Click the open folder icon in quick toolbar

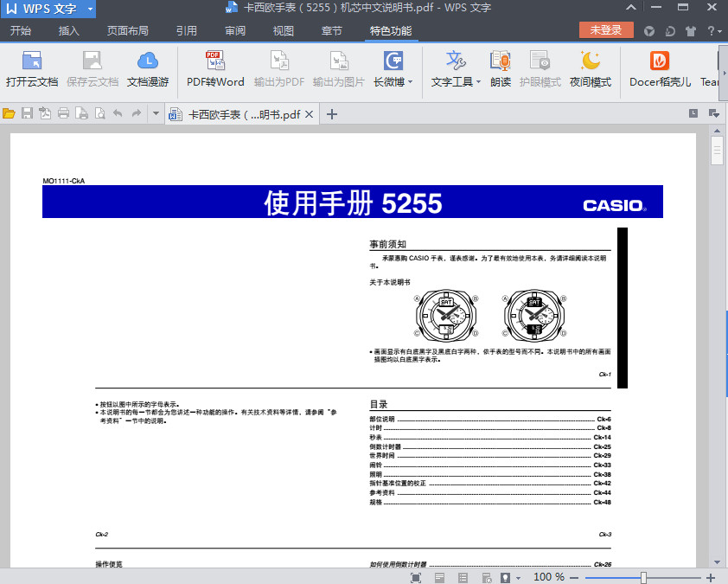point(9,113)
